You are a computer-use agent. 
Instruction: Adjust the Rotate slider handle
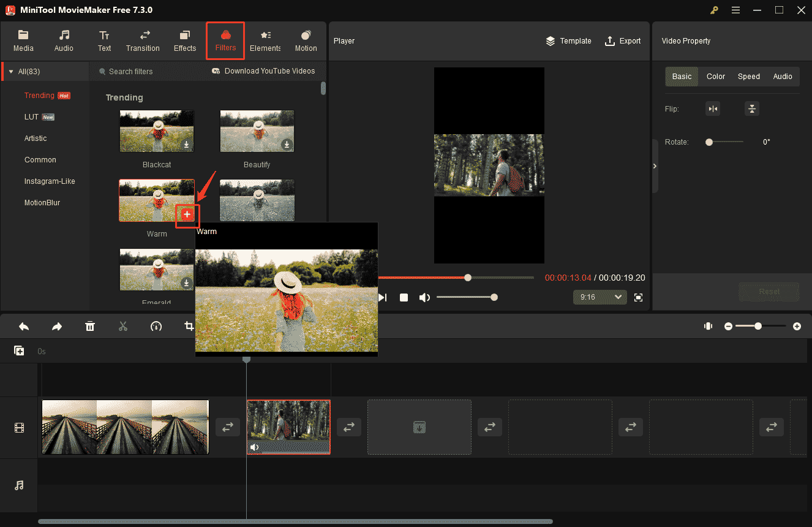tap(709, 142)
